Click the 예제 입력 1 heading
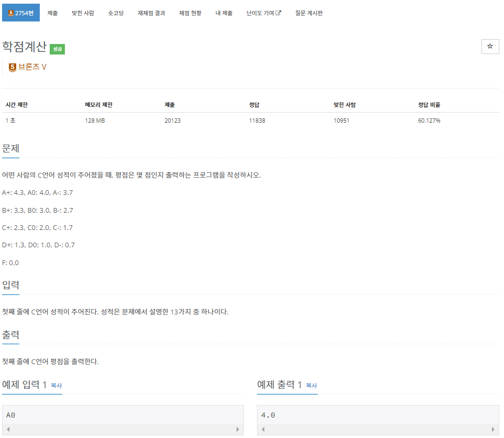The image size is (504, 438). point(25,385)
